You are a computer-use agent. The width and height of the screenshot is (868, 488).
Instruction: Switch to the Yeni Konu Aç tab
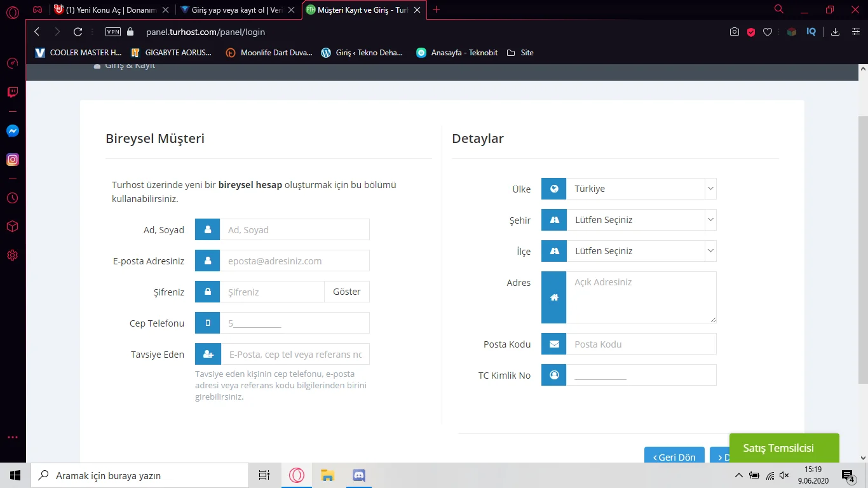tap(111, 10)
